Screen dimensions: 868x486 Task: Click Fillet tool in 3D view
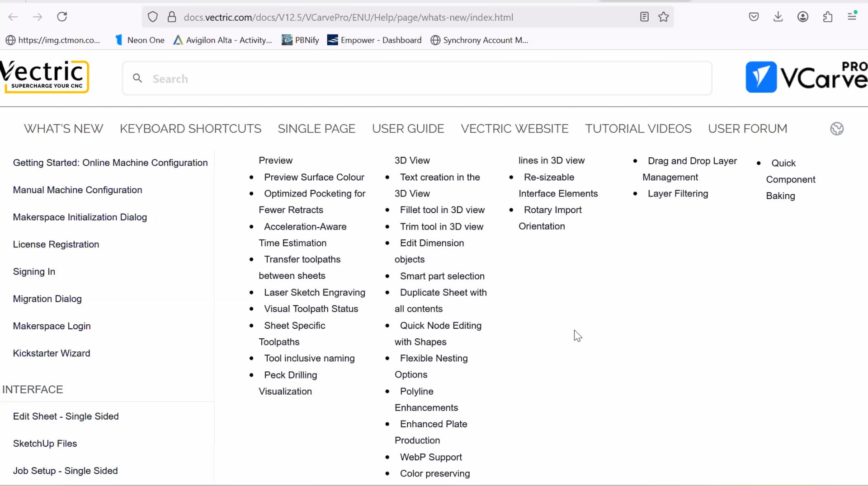pos(442,210)
